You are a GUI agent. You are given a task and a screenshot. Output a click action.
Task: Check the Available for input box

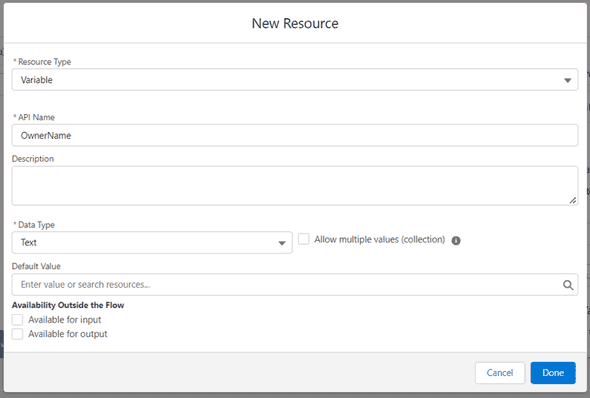17,320
